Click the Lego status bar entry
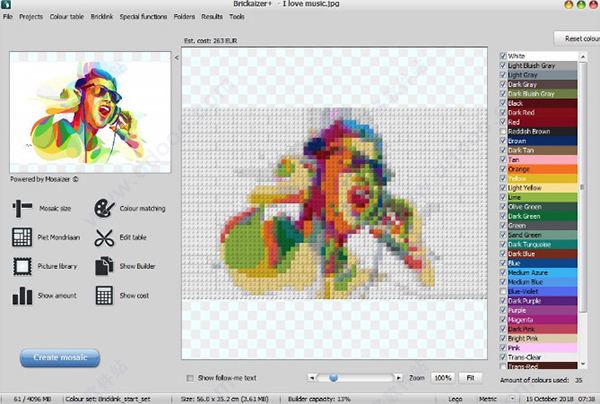The width and height of the screenshot is (600, 404). pos(455,399)
